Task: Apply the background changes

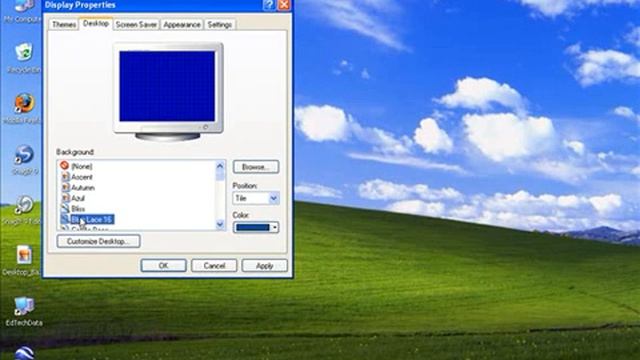Action: click(264, 266)
